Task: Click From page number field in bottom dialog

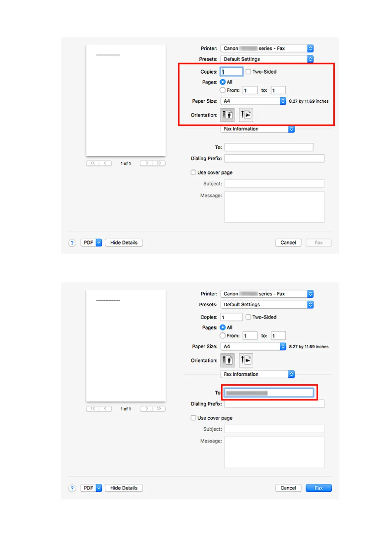Action: [250, 336]
